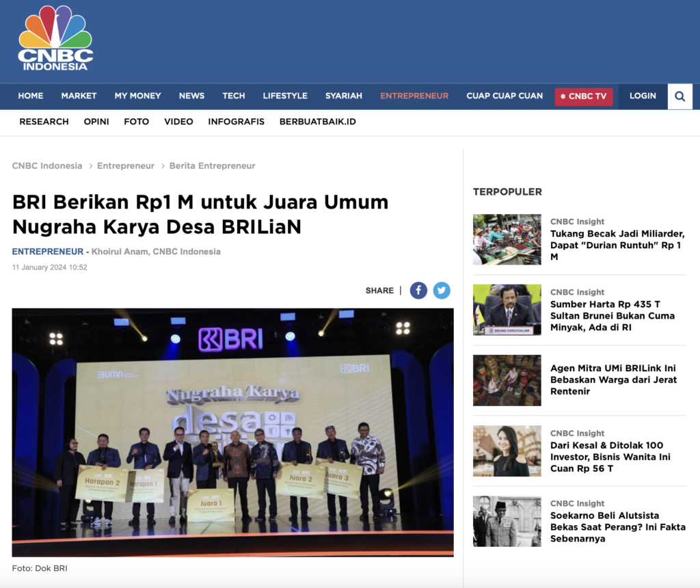
Task: Open OPINI in the sub-navigation
Action: (x=96, y=122)
